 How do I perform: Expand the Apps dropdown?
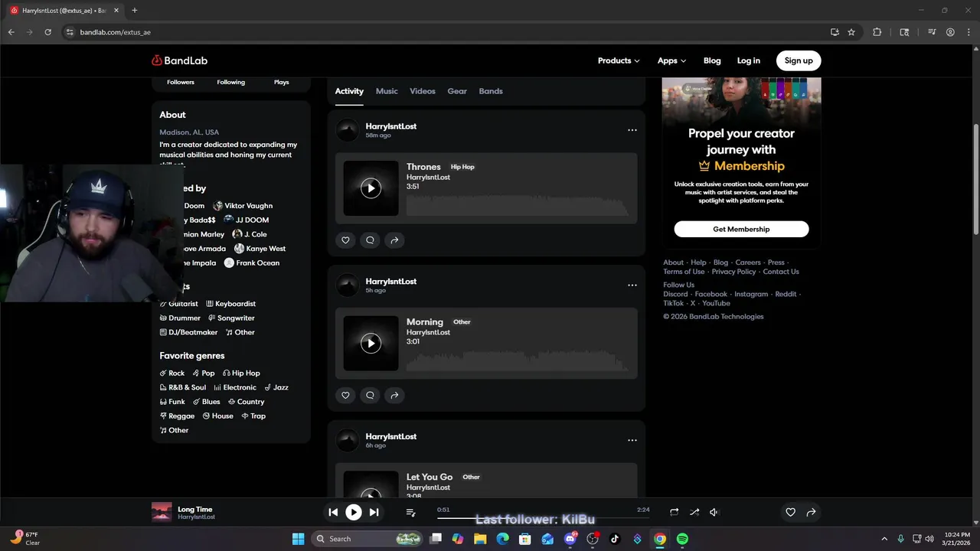[671, 60]
